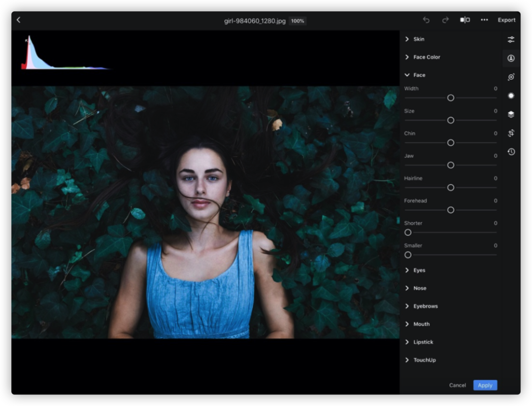This screenshot has width=532, height=406.
Task: Click the 100% zoom level indicator
Action: (297, 21)
